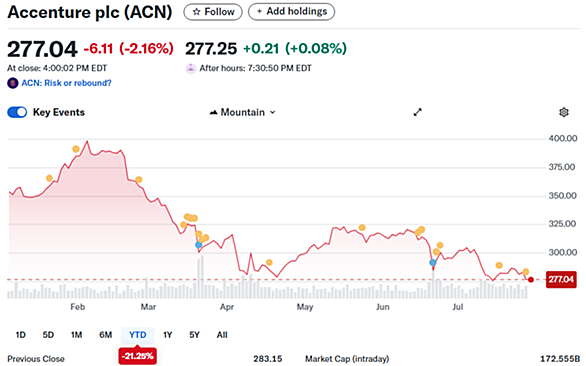Select the 6M time range
The width and height of the screenshot is (586, 366).
(105, 335)
